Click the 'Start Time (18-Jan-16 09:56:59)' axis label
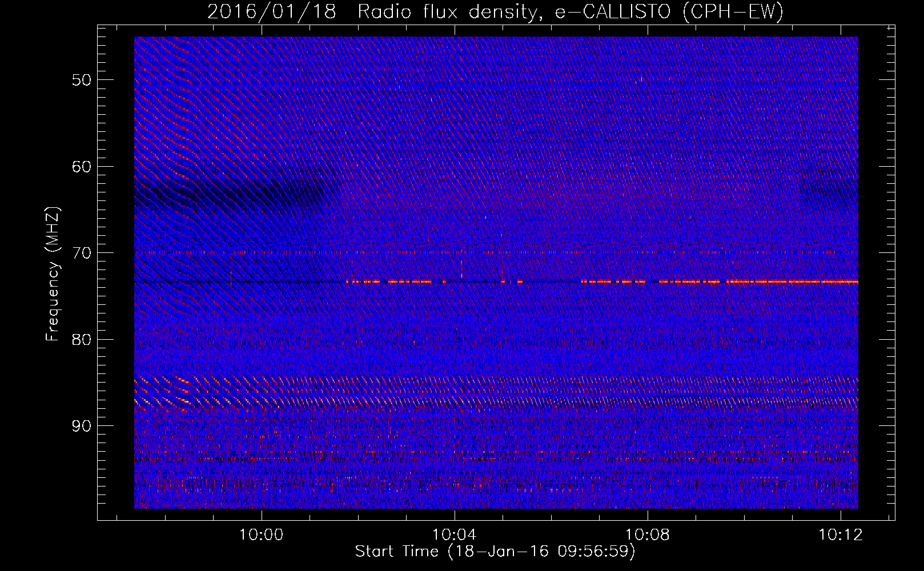924x571 pixels. (495, 551)
